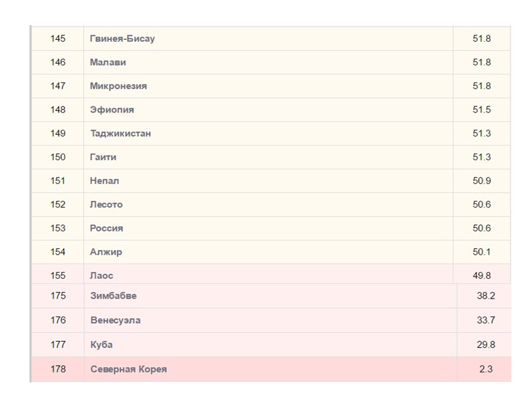Screen dimensions: 532x399
Task: Click Лесото in the ranking list
Action: (106, 204)
